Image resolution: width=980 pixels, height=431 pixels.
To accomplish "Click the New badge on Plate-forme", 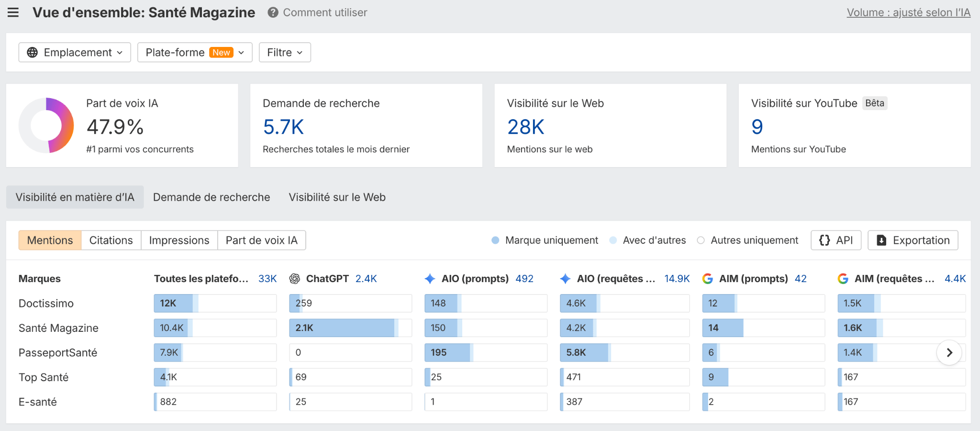I will pyautogui.click(x=222, y=52).
